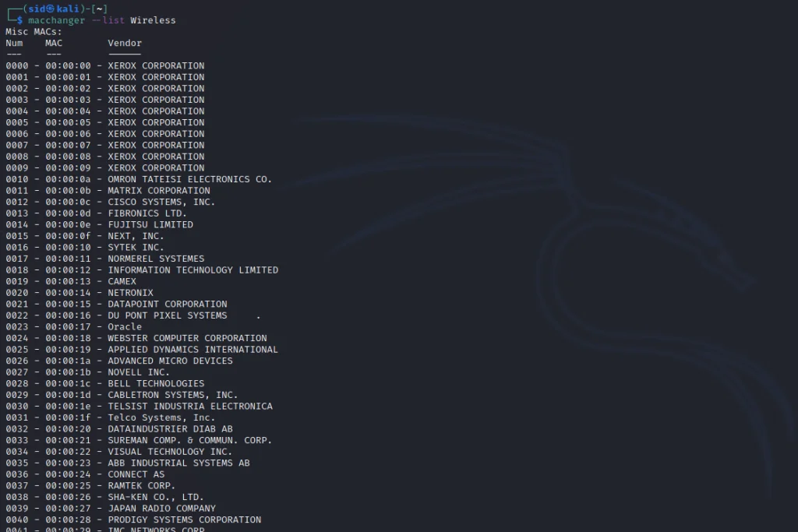Click the --list option in the command
798x532 pixels.
108,20
